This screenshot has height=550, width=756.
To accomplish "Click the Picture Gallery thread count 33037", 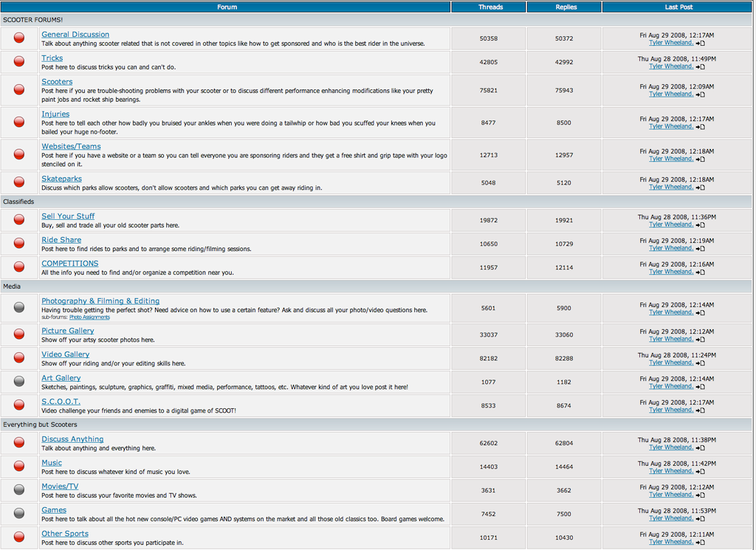I will (x=488, y=334).
